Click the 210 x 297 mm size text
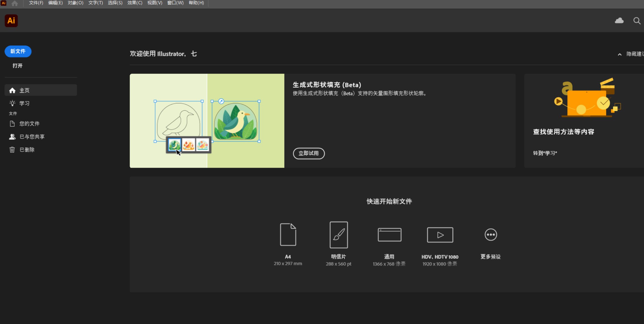Screen dimensions: 644x324 (288, 264)
